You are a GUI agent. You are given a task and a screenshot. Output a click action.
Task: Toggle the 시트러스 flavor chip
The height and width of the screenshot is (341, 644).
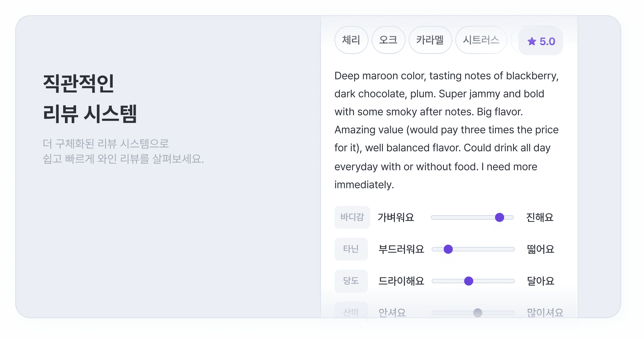pyautogui.click(x=480, y=40)
